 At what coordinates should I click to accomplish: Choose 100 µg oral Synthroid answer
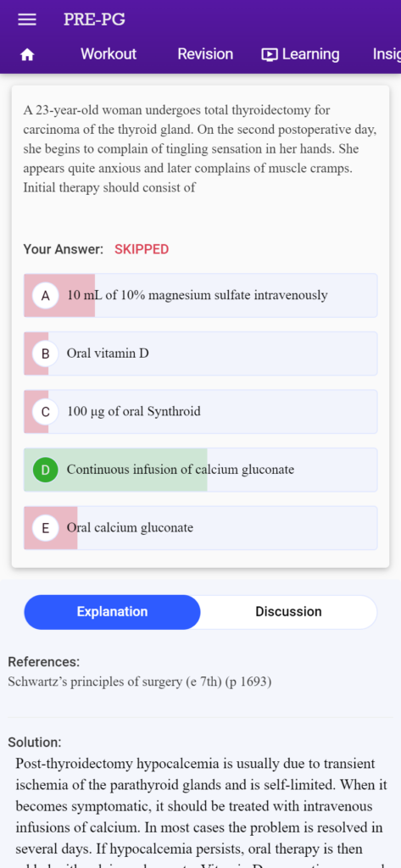coord(200,411)
